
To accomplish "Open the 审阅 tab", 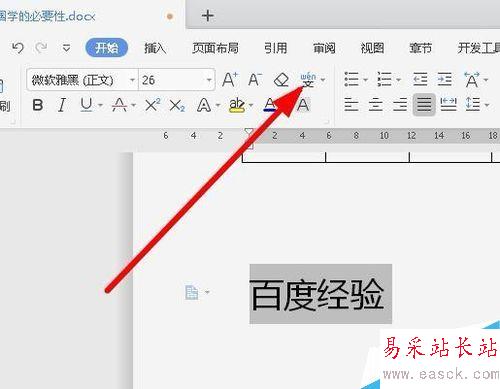I will click(324, 48).
